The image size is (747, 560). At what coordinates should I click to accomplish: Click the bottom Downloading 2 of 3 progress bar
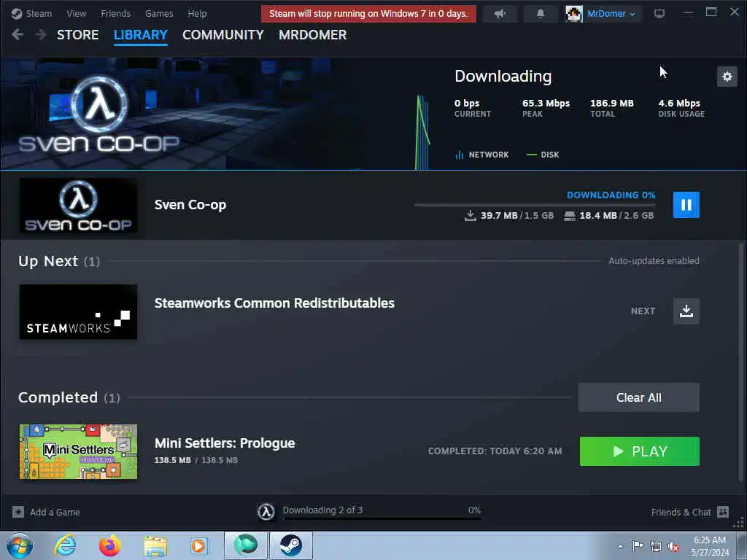(x=382, y=518)
